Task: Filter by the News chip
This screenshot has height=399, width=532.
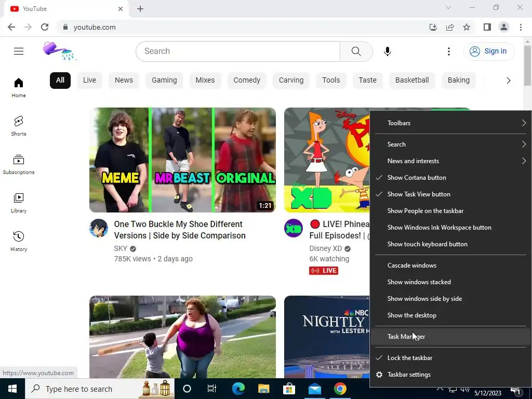Action: coord(124,81)
